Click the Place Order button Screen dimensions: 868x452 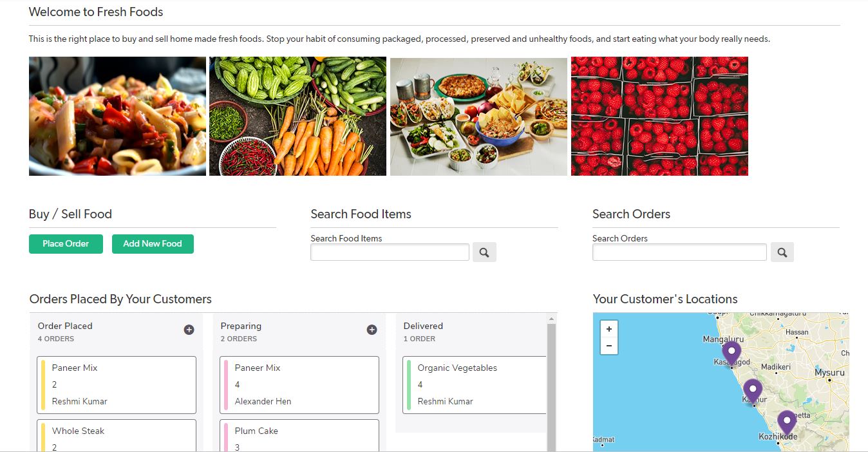click(65, 243)
